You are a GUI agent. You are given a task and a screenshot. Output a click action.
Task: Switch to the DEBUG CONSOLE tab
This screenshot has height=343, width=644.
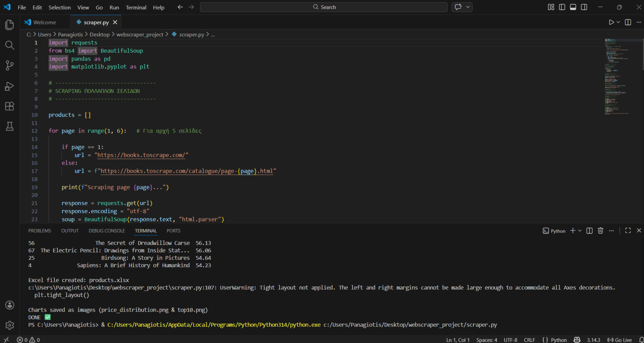tap(107, 231)
